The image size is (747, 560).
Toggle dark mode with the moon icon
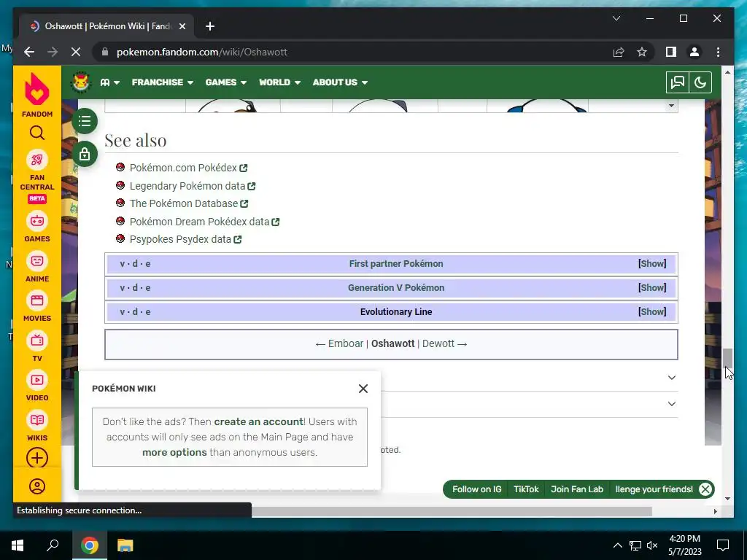click(x=700, y=82)
